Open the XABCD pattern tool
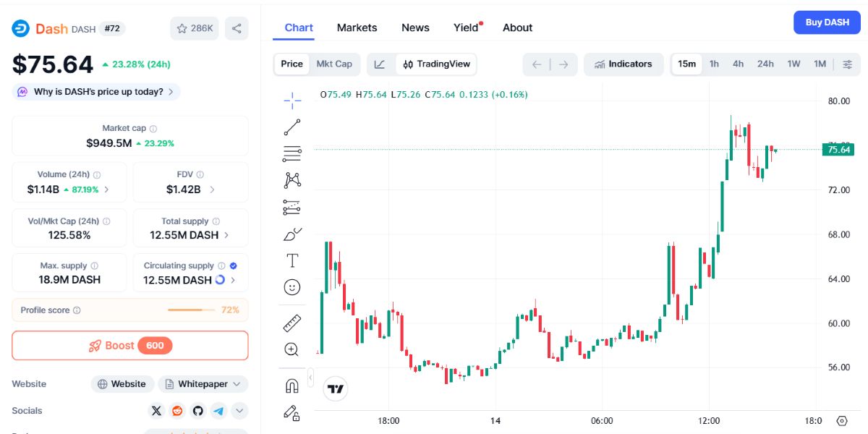The image size is (868, 434). point(292,179)
